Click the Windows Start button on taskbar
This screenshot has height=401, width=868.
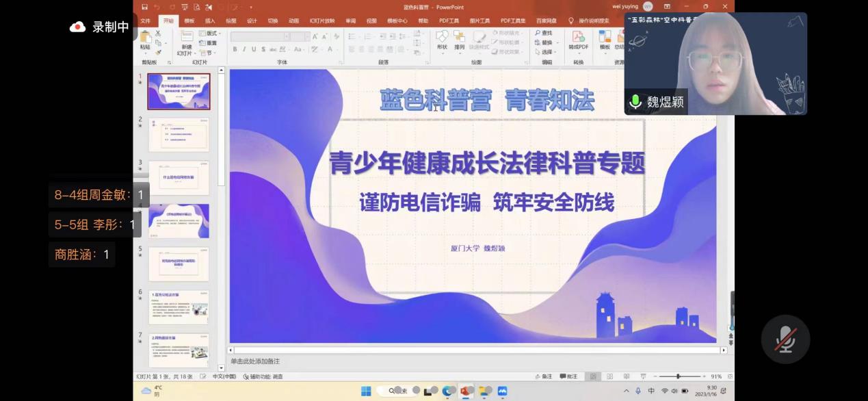pyautogui.click(x=366, y=391)
